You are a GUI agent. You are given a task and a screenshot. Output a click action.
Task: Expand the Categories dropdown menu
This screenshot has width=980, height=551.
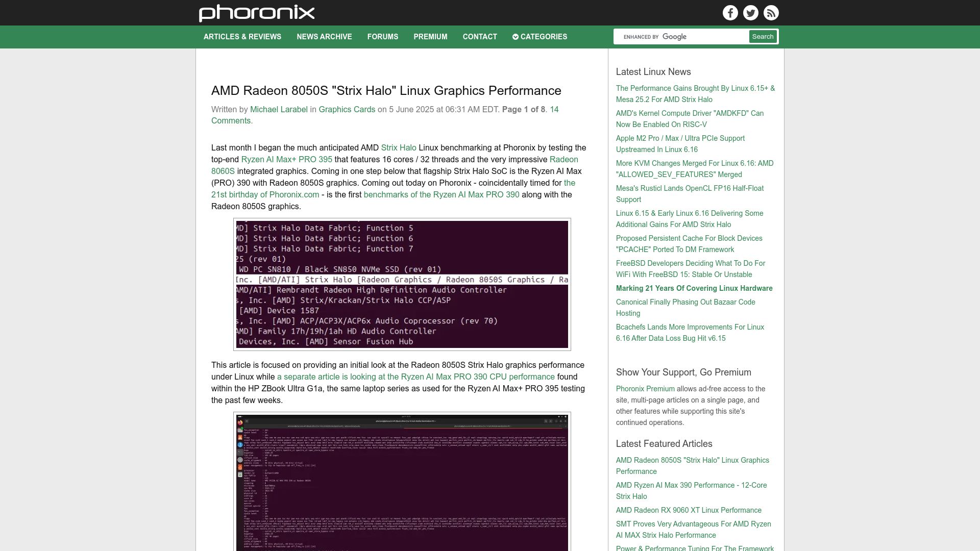tap(540, 37)
